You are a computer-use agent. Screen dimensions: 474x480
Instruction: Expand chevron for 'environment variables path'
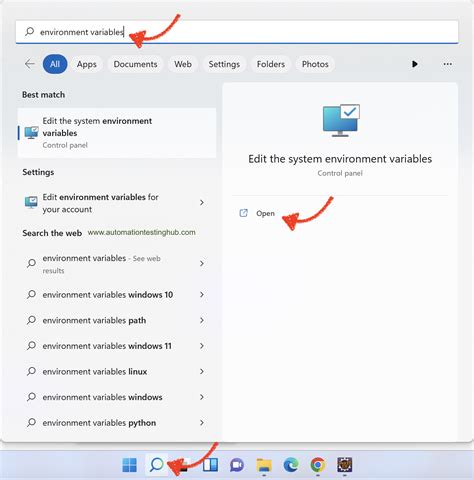202,320
